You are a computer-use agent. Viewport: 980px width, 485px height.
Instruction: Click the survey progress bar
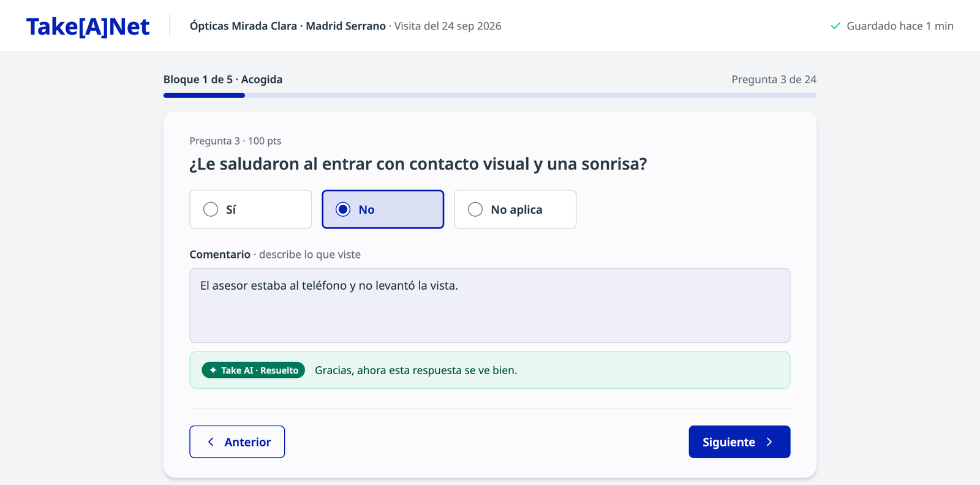(490, 96)
